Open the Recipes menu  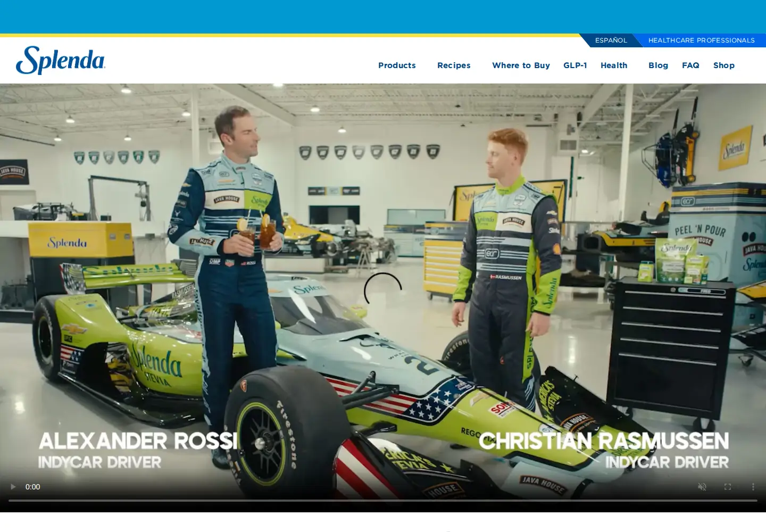click(x=454, y=65)
